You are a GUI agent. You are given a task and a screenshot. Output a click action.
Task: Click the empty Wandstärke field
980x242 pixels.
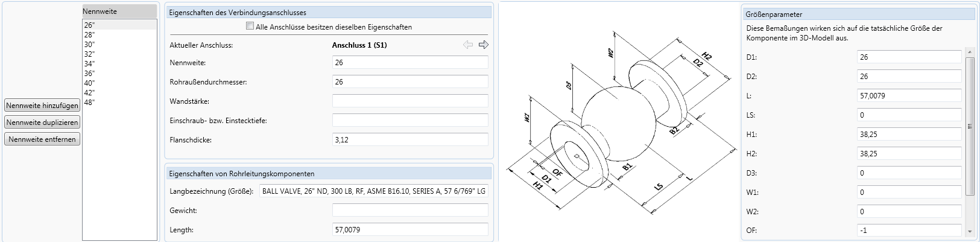[410, 101]
